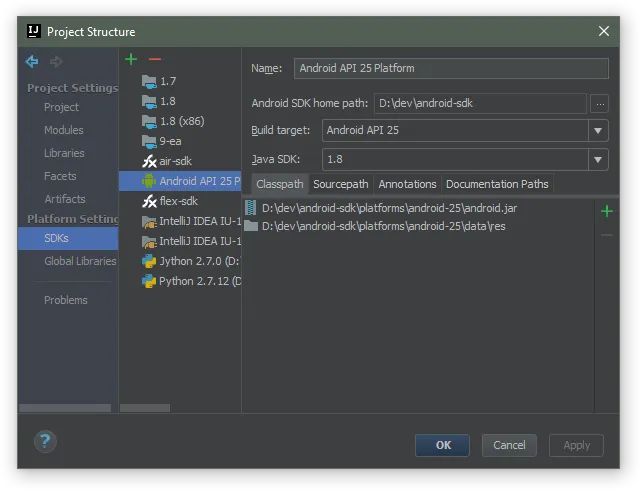Select second IntelliJ IDEA IU SDK entry

point(180,241)
